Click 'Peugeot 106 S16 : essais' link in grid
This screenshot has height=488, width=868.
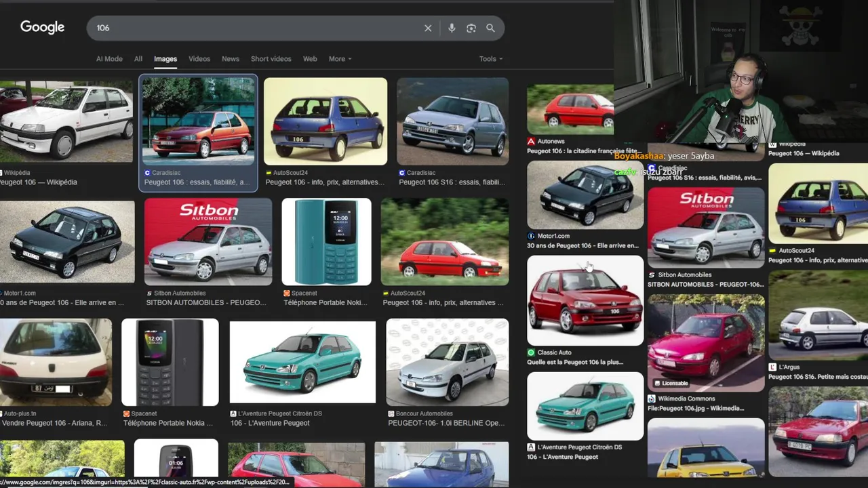click(452, 182)
